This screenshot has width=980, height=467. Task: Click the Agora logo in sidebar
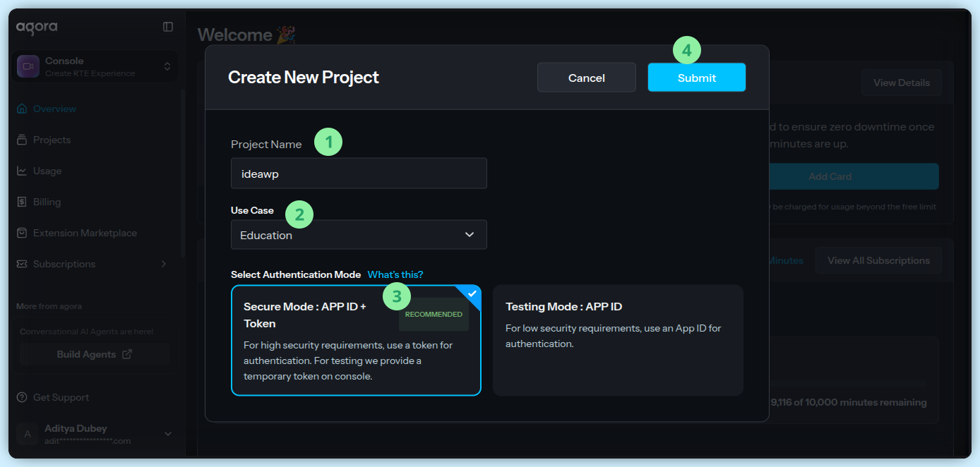[37, 27]
